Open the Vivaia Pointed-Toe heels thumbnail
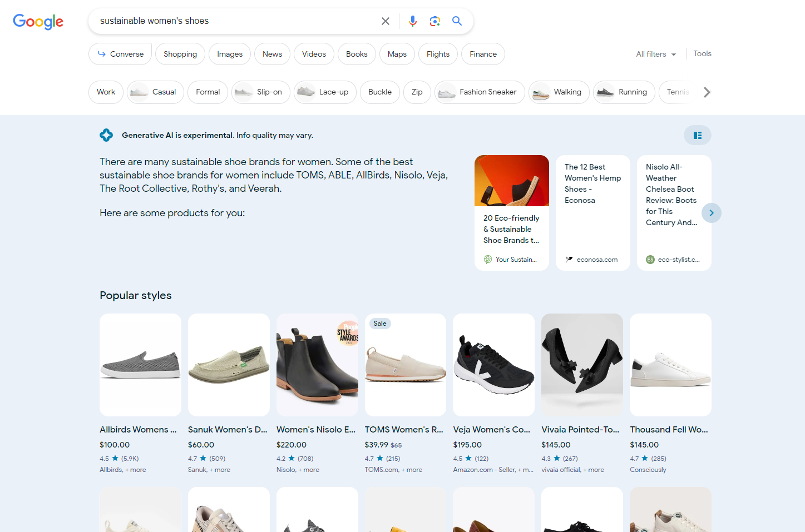Screen dimensions: 805x532 [x=582, y=365]
